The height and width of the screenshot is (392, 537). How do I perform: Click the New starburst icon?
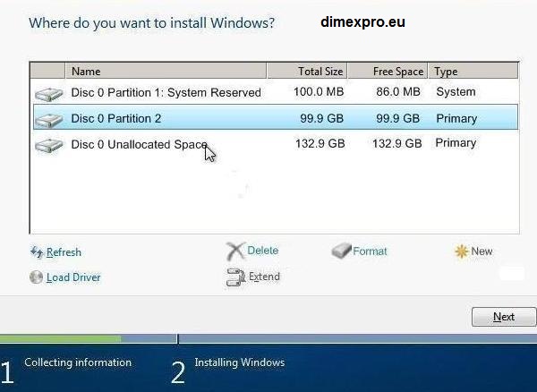coord(461,251)
